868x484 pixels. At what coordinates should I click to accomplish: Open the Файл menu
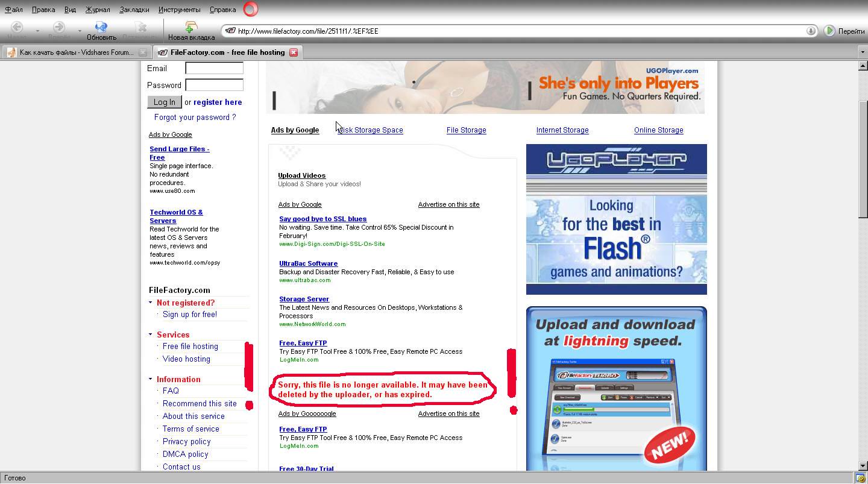coord(14,10)
